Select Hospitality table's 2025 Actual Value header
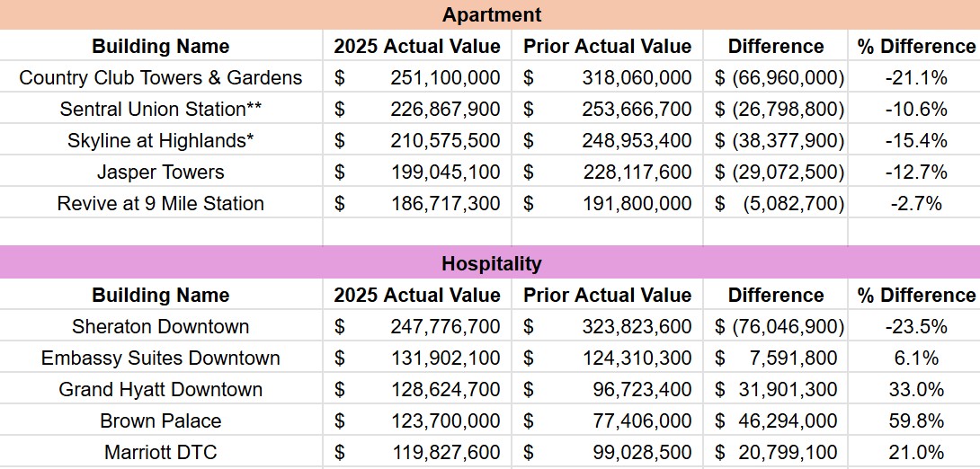 [417, 294]
